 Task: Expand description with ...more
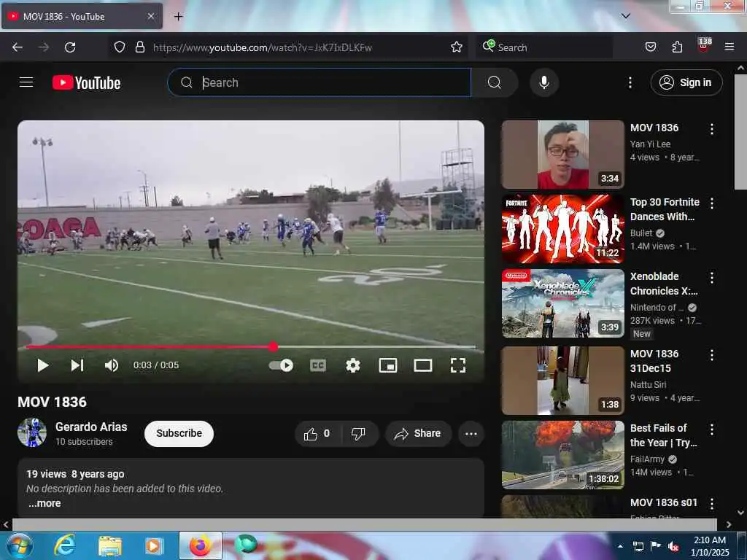(44, 503)
